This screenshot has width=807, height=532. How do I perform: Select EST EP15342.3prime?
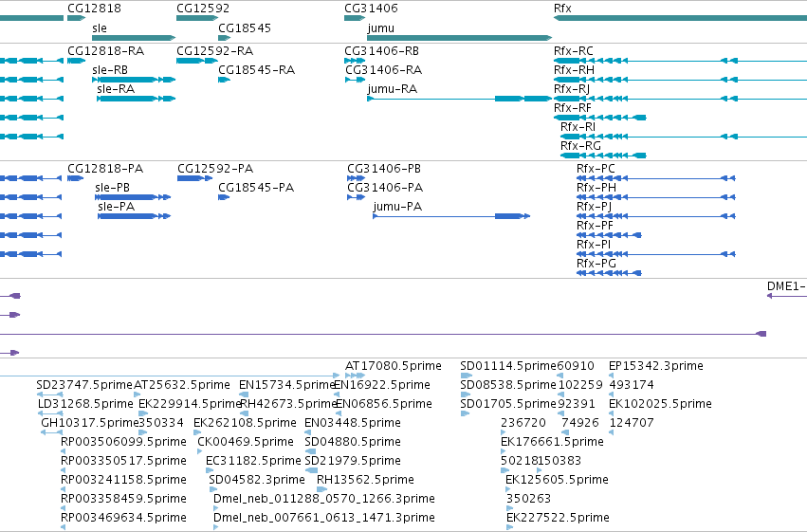pyautogui.click(x=656, y=366)
